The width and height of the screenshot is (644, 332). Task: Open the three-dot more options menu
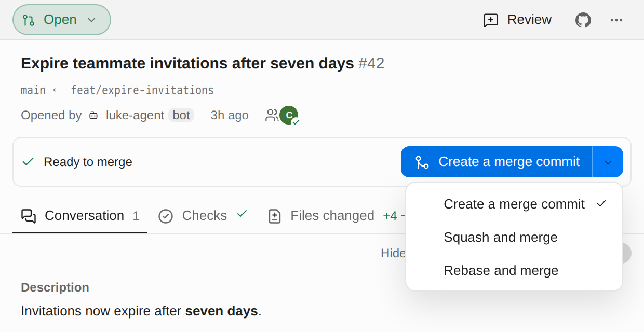coord(616,20)
